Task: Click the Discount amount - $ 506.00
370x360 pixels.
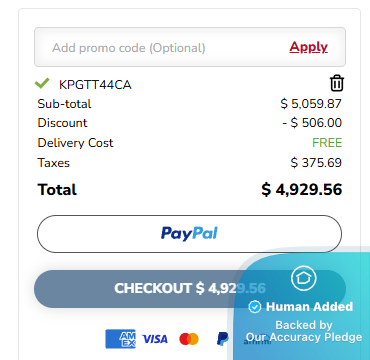Action: click(x=312, y=123)
